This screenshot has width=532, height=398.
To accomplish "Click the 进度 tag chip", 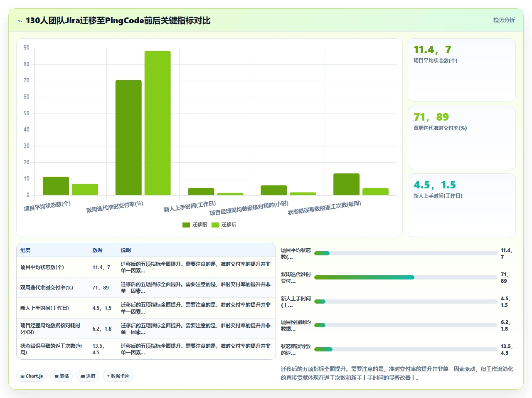I will point(88,376).
